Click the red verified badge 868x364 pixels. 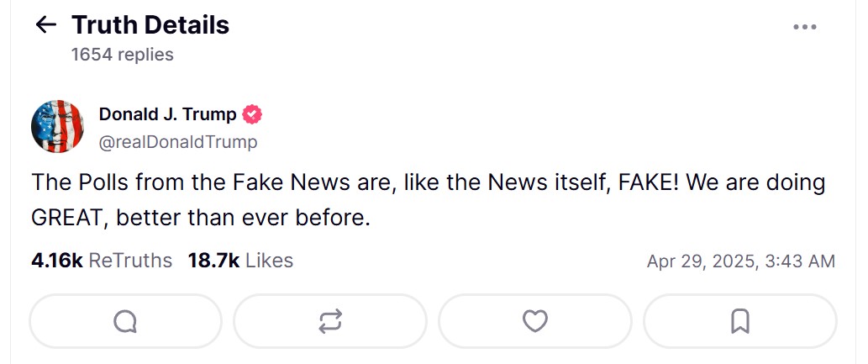pyautogui.click(x=252, y=114)
